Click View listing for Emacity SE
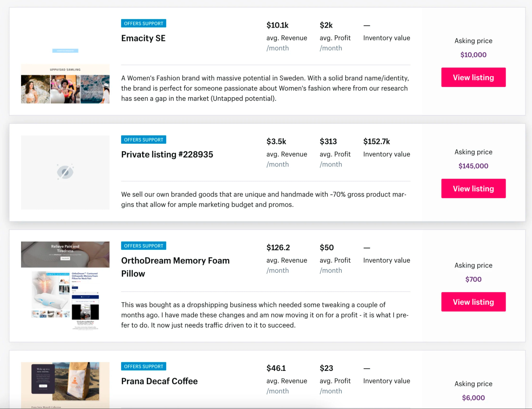532x409 pixels. coord(473,77)
